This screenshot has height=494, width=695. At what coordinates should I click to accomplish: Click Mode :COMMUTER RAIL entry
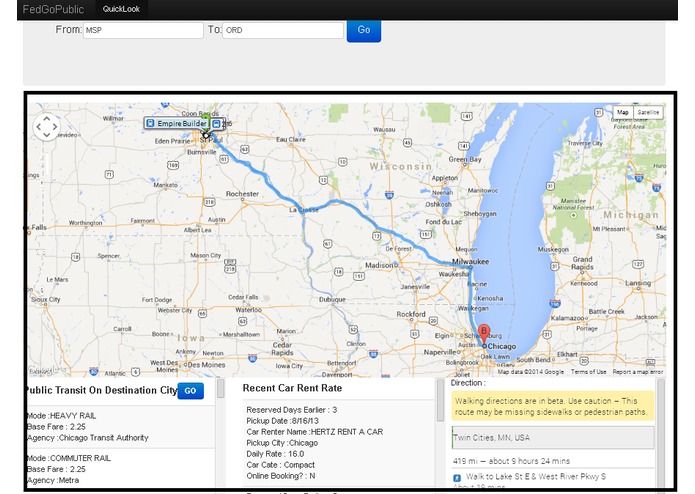click(69, 458)
